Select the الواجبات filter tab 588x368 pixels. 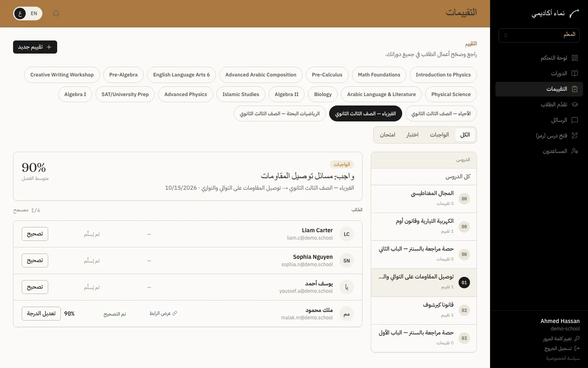(x=439, y=135)
